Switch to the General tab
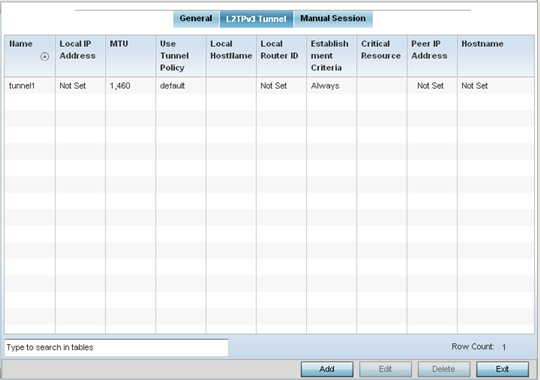Viewport: 540px width, 380px height. tap(196, 19)
